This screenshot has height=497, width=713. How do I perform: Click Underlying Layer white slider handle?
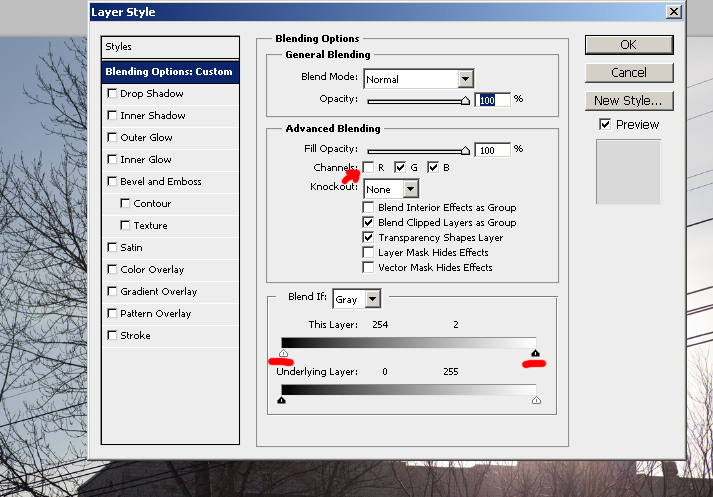[536, 400]
